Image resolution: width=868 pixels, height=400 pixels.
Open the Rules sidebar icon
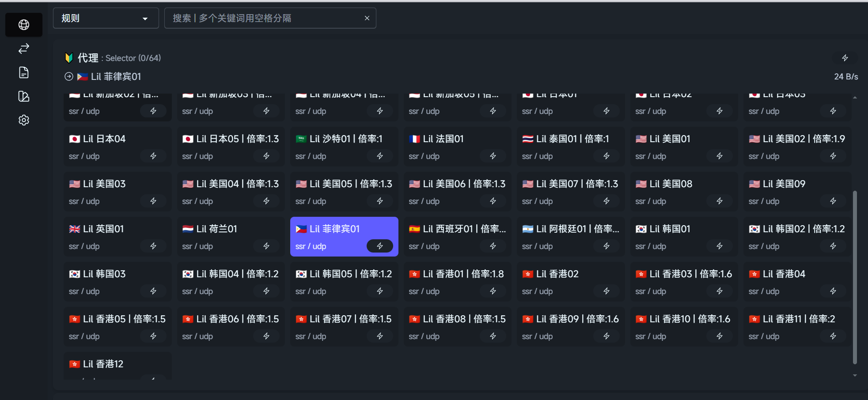coord(24,96)
